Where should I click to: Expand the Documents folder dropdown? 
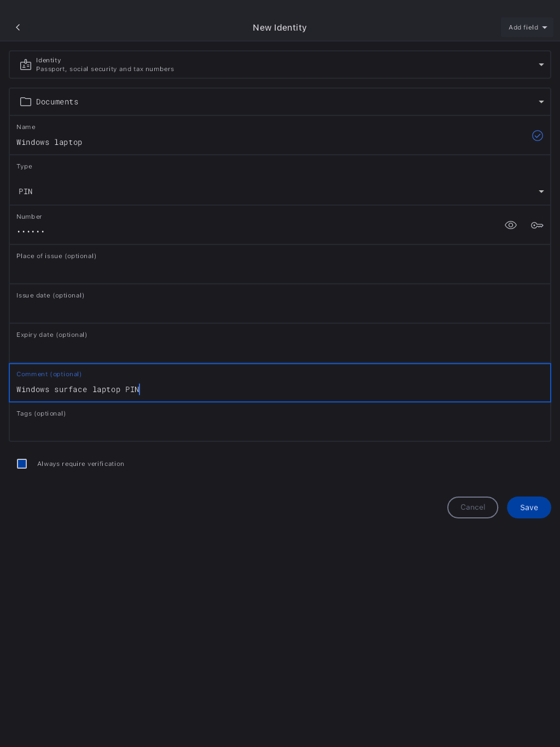coord(541,102)
